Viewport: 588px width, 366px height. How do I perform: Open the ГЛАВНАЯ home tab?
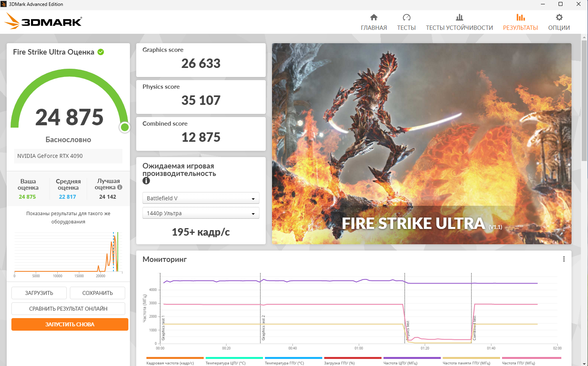coord(374,22)
